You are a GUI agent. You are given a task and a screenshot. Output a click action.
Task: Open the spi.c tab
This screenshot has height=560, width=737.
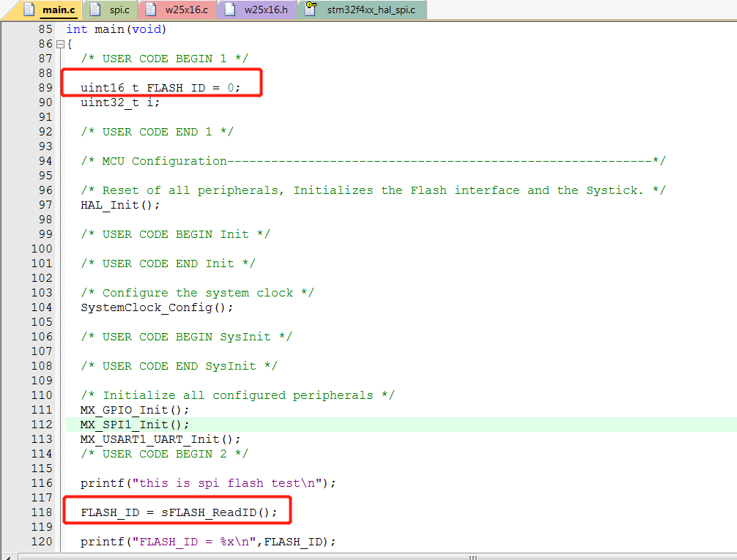tap(111, 10)
